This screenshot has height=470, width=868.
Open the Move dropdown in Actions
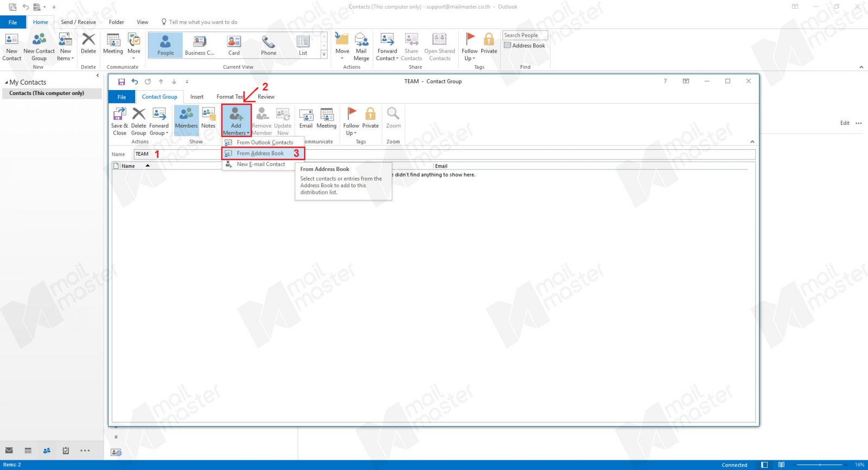click(x=342, y=47)
